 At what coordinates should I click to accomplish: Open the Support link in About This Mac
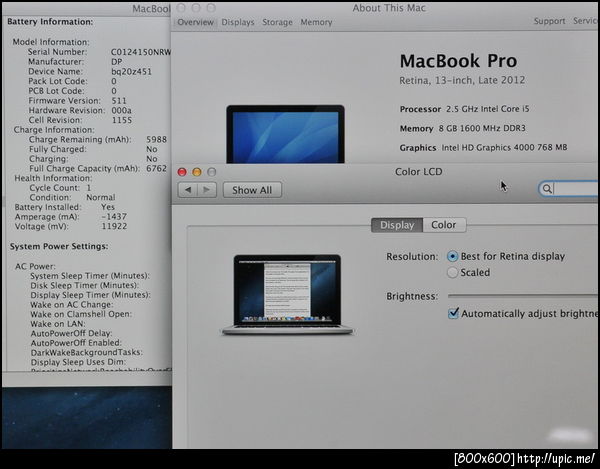coord(549,21)
